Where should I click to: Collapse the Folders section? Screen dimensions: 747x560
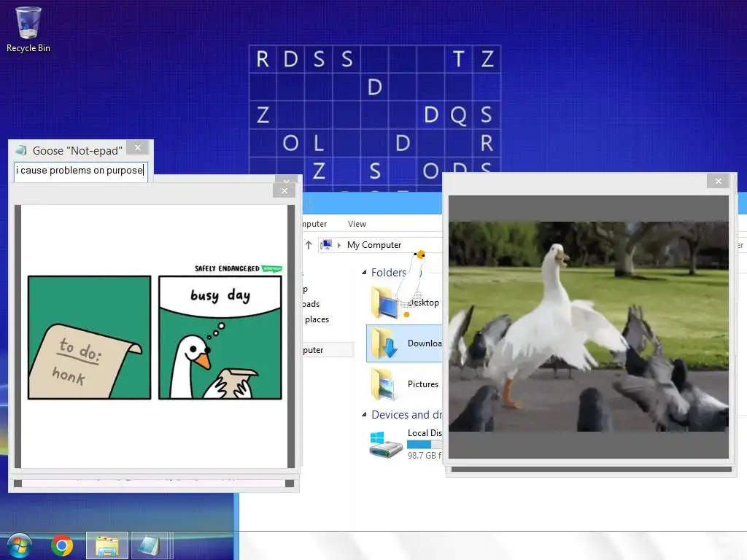364,273
